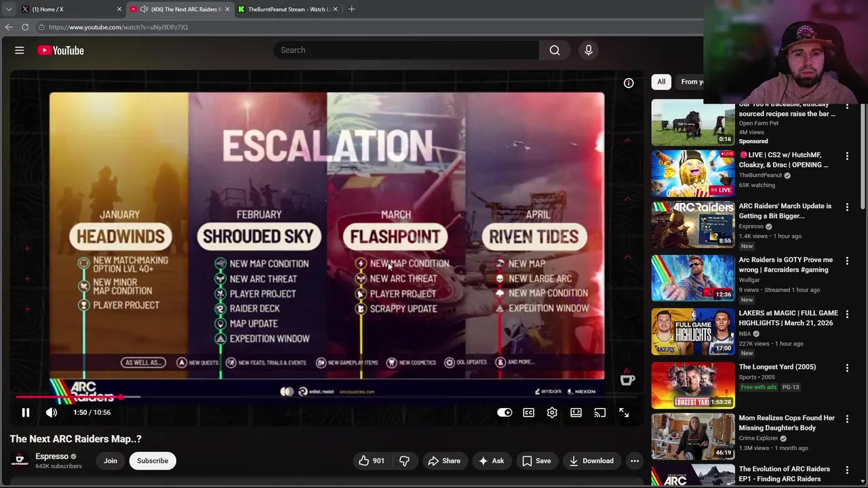Open The Longest Yard movie thumbnail
868x488 pixels.
coord(693,385)
